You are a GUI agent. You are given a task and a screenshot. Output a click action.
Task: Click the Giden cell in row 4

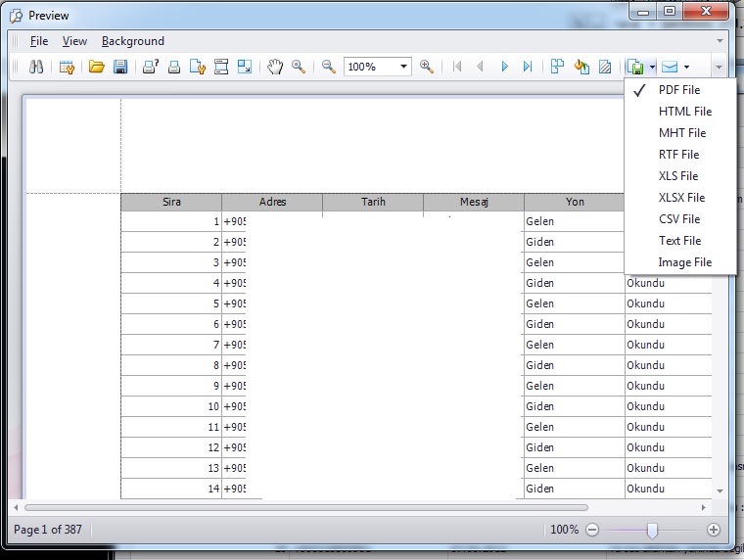click(574, 283)
